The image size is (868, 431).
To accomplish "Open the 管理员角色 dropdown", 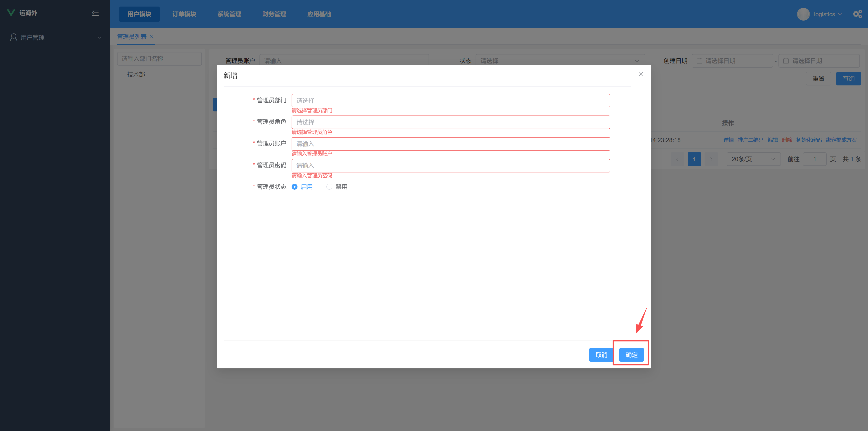I will pyautogui.click(x=451, y=122).
